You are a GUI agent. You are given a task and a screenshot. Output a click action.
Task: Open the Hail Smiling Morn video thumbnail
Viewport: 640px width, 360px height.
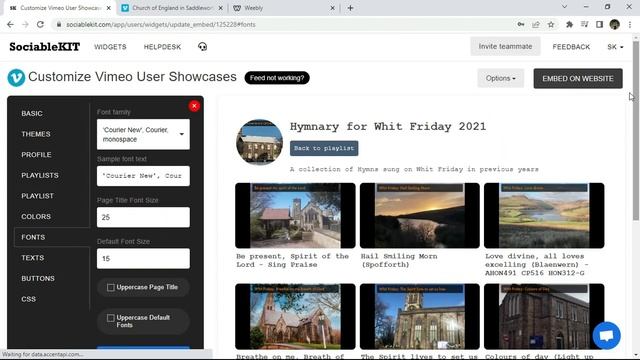point(420,216)
